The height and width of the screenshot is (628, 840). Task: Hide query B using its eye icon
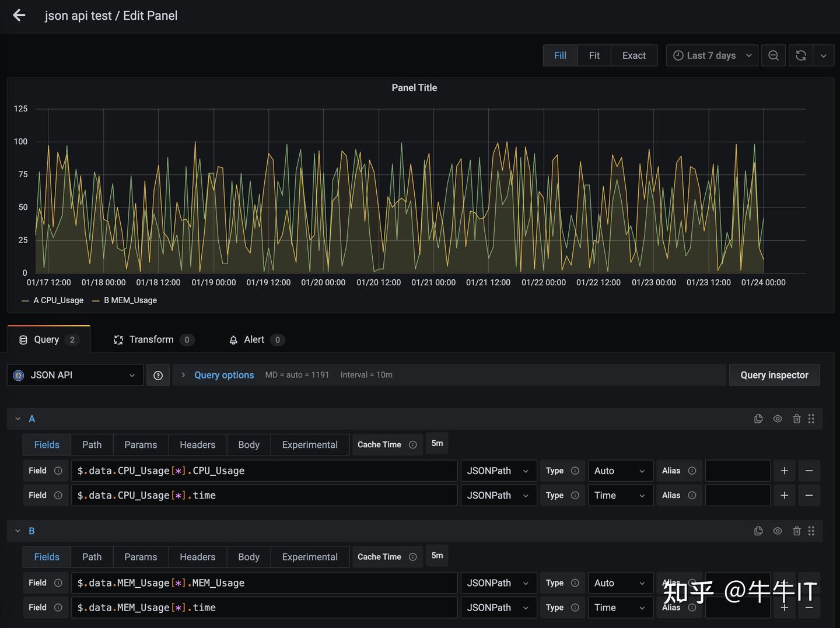[778, 531]
